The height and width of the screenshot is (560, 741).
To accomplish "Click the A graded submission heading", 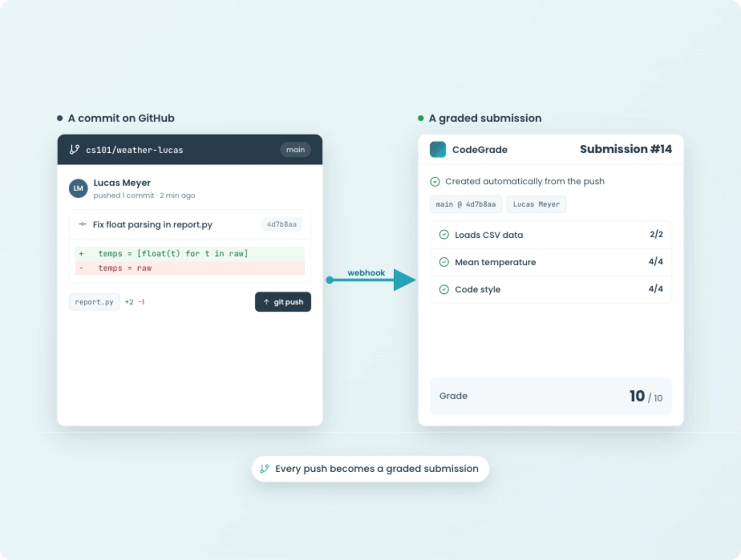I will [x=485, y=118].
